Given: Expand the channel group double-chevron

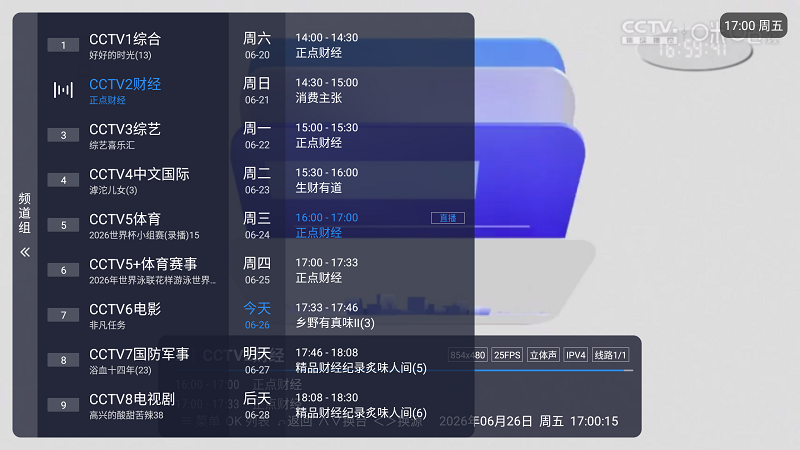Looking at the screenshot, I should click(24, 252).
